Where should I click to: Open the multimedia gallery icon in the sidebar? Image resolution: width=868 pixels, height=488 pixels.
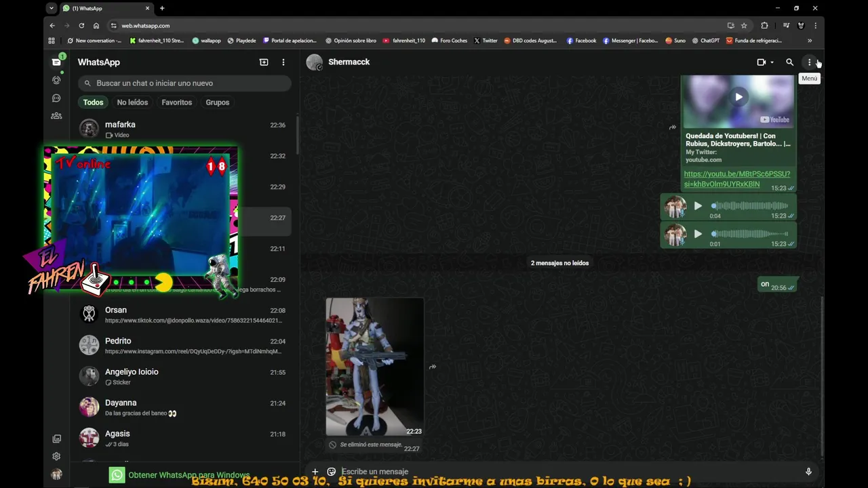pyautogui.click(x=56, y=439)
